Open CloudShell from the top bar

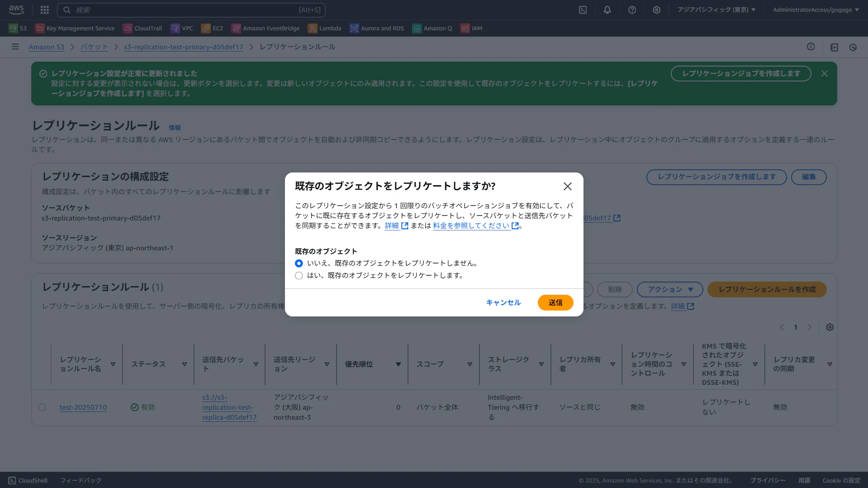(x=583, y=10)
